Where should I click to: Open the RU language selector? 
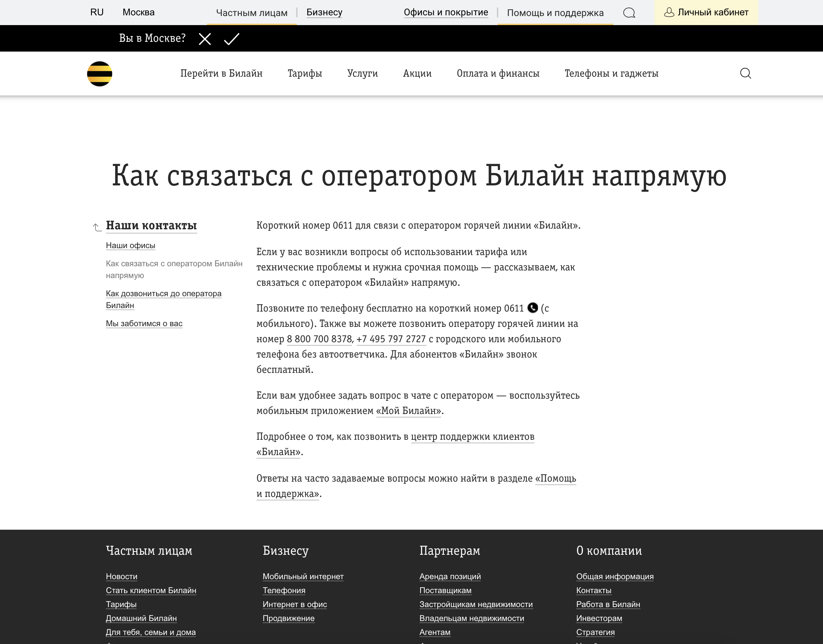[97, 12]
